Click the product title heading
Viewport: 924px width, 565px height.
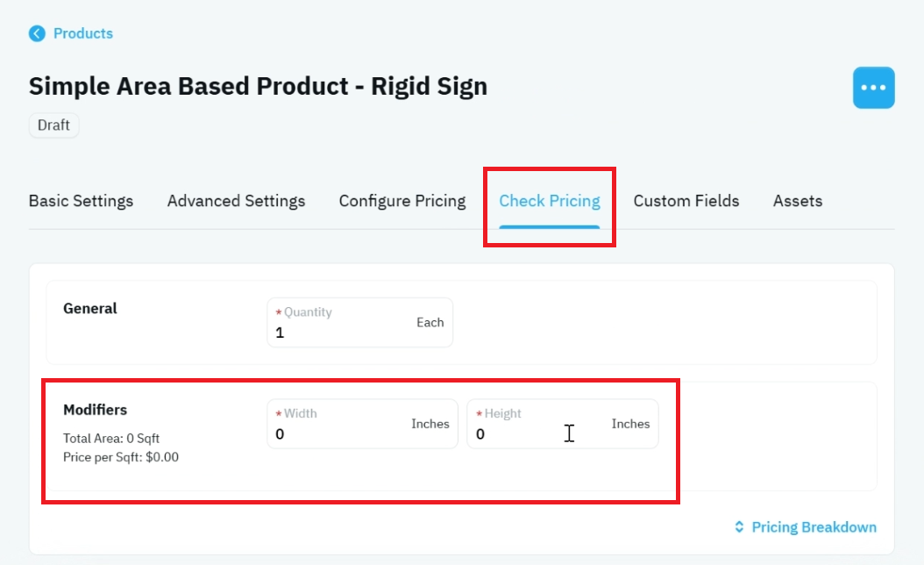[258, 86]
